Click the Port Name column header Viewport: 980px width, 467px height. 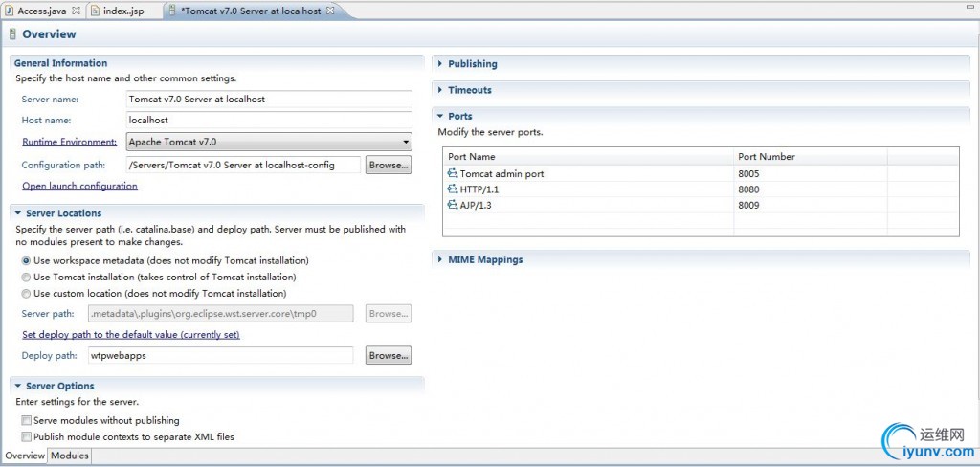(589, 156)
